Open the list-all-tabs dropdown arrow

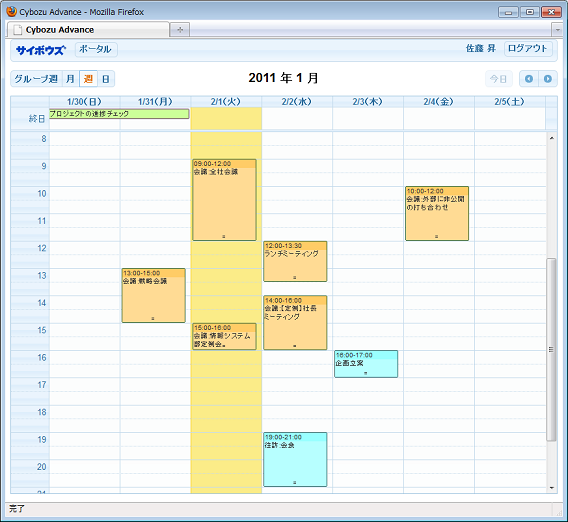pyautogui.click(x=557, y=30)
